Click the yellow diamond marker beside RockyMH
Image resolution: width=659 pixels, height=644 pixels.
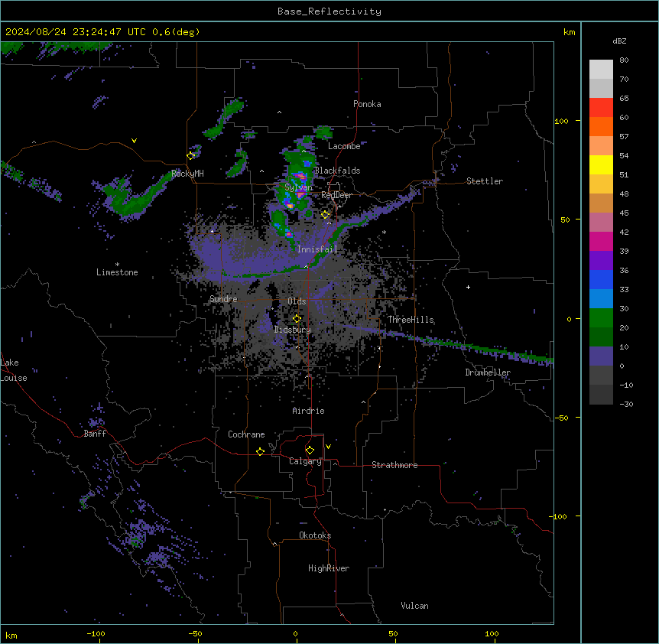click(x=191, y=156)
